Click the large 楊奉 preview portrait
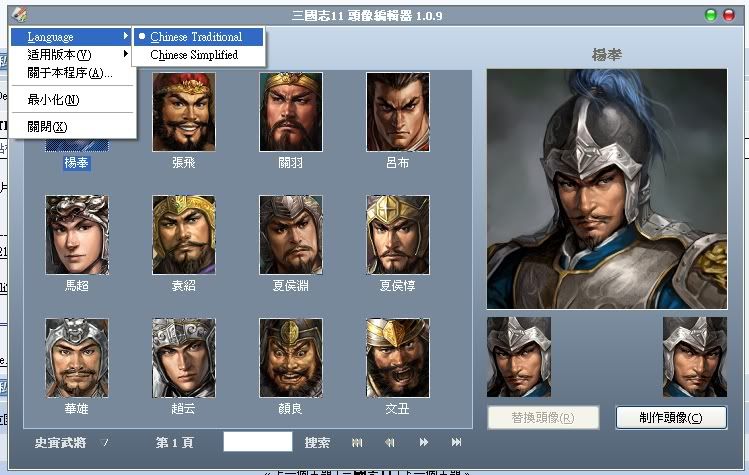This screenshot has height=475, width=749. click(607, 189)
